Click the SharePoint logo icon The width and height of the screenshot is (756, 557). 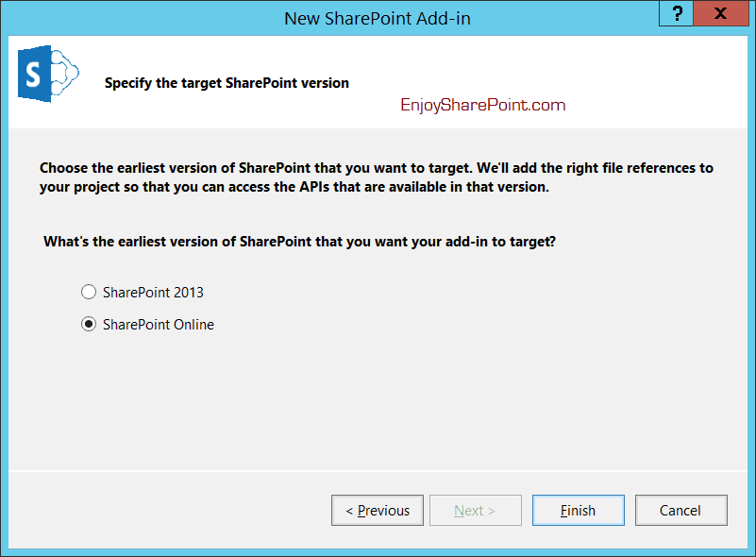pos(48,74)
